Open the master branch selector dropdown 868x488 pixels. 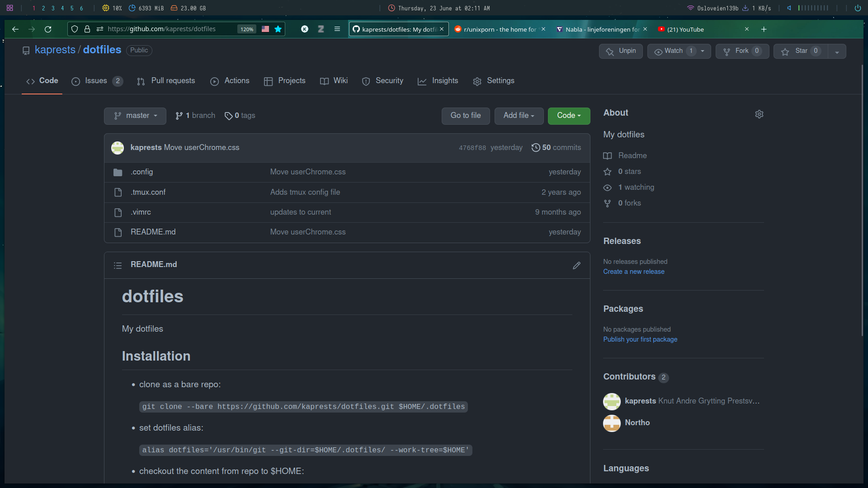[135, 116]
